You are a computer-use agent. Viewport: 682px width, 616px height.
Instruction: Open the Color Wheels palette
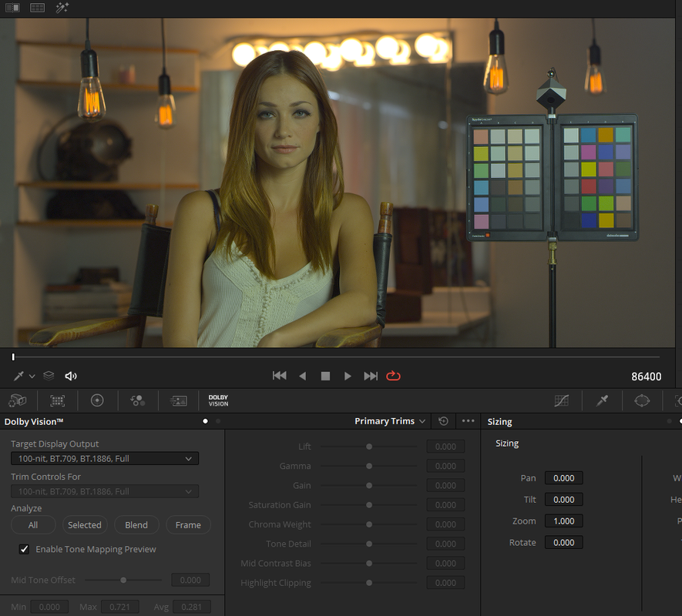97,400
